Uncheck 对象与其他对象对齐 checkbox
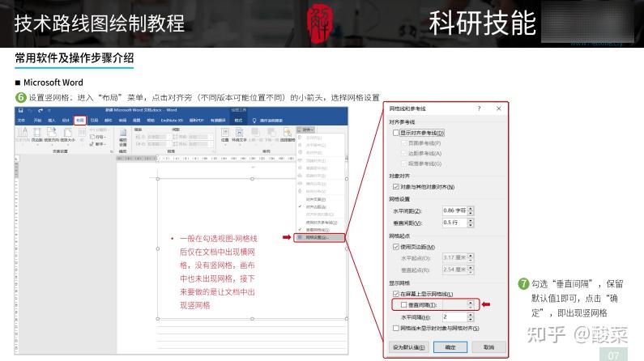This screenshot has height=361, width=644. coord(396,187)
